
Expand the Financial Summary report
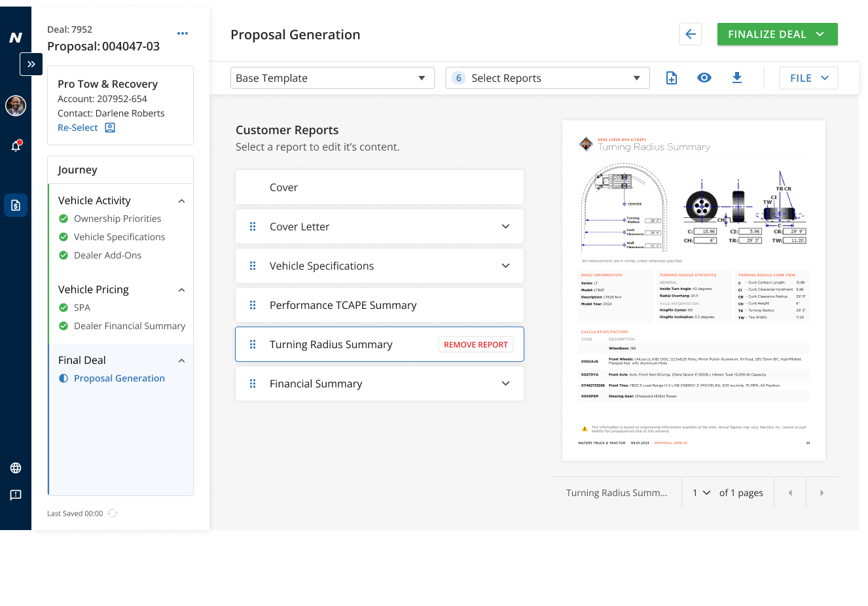click(505, 383)
